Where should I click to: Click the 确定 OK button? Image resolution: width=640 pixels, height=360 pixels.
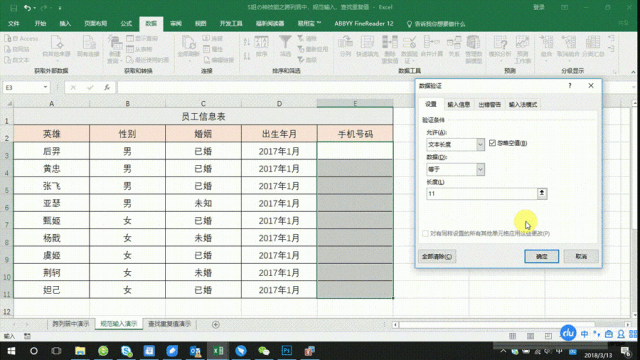point(542,256)
